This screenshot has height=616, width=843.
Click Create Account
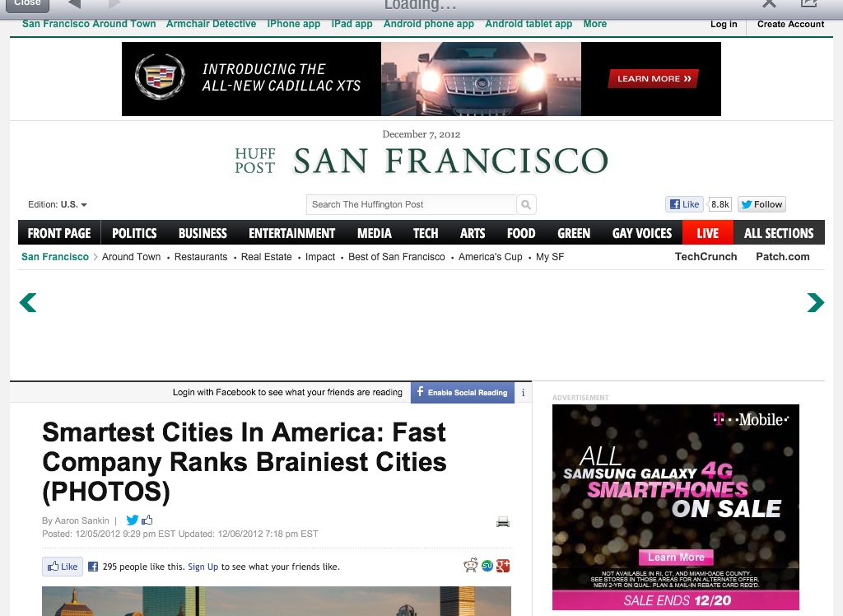pyautogui.click(x=790, y=24)
